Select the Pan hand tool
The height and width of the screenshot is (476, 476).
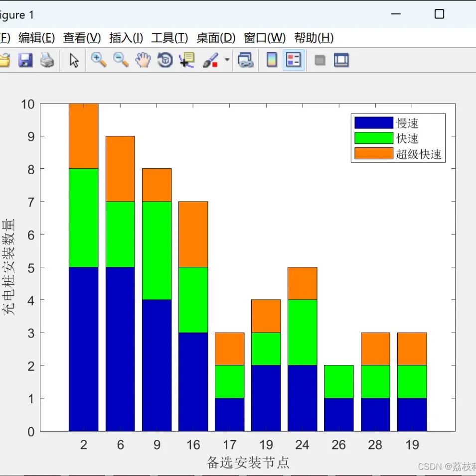point(143,60)
